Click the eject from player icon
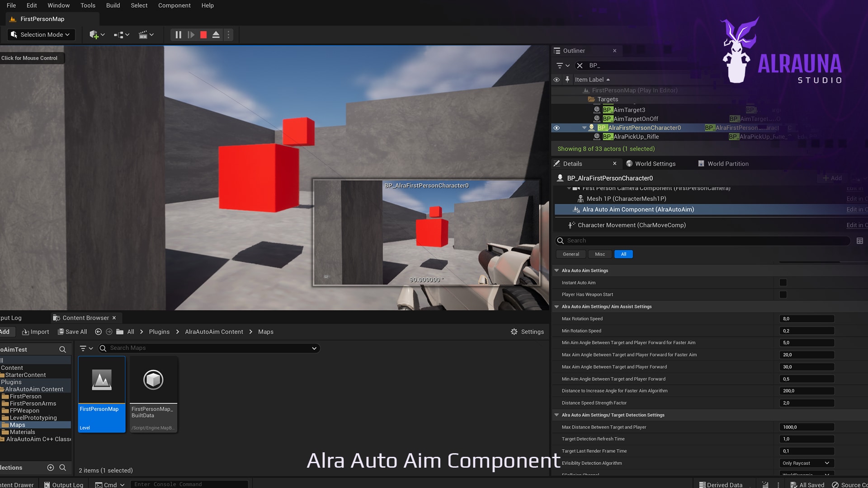Image resolution: width=868 pixels, height=488 pixels. tap(216, 35)
